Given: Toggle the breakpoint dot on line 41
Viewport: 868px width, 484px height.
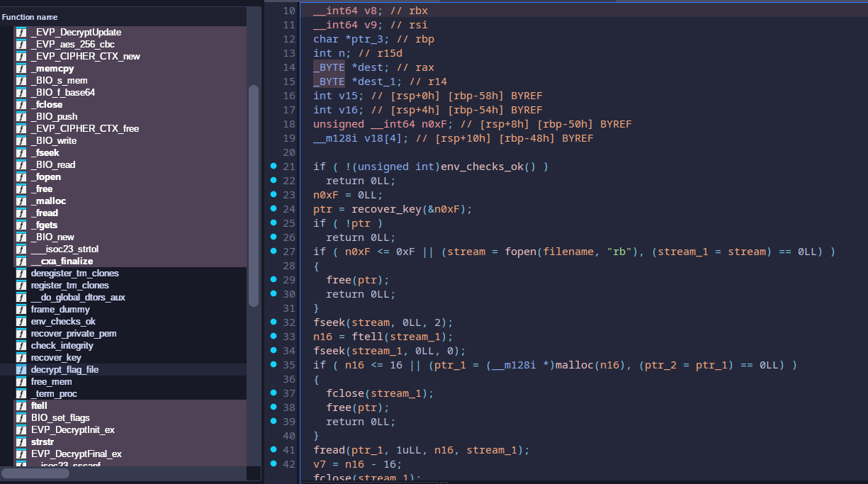Looking at the screenshot, I should [274, 450].
